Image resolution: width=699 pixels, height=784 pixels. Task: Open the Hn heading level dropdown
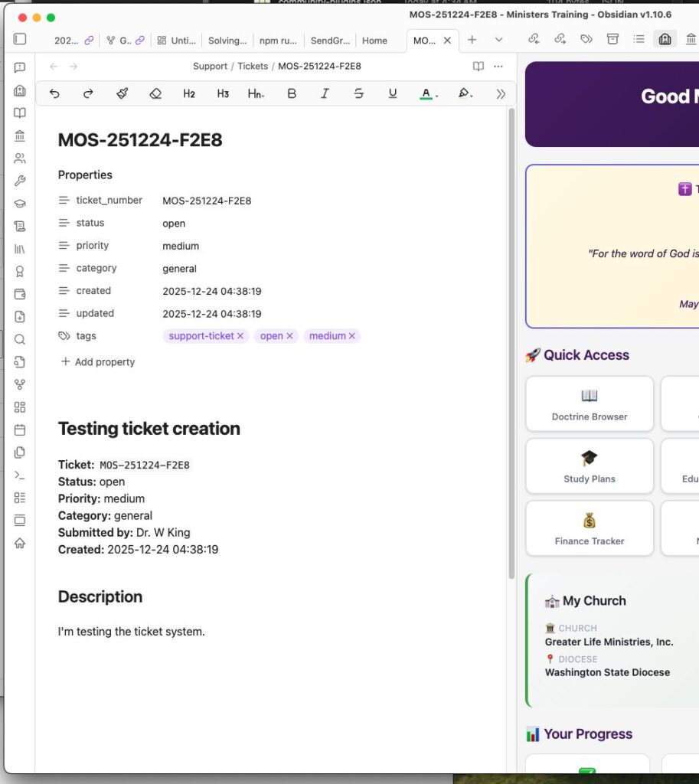pyautogui.click(x=256, y=93)
